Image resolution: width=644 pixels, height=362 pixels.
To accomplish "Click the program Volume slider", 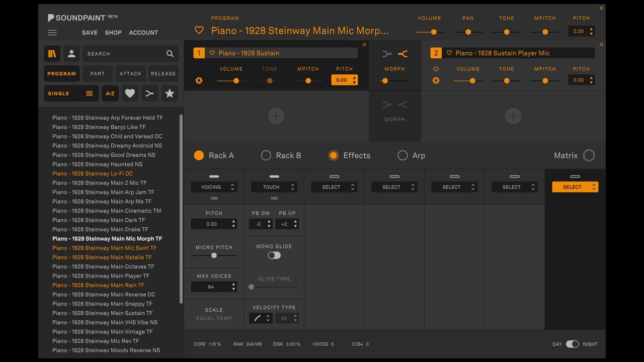I will [x=429, y=32].
